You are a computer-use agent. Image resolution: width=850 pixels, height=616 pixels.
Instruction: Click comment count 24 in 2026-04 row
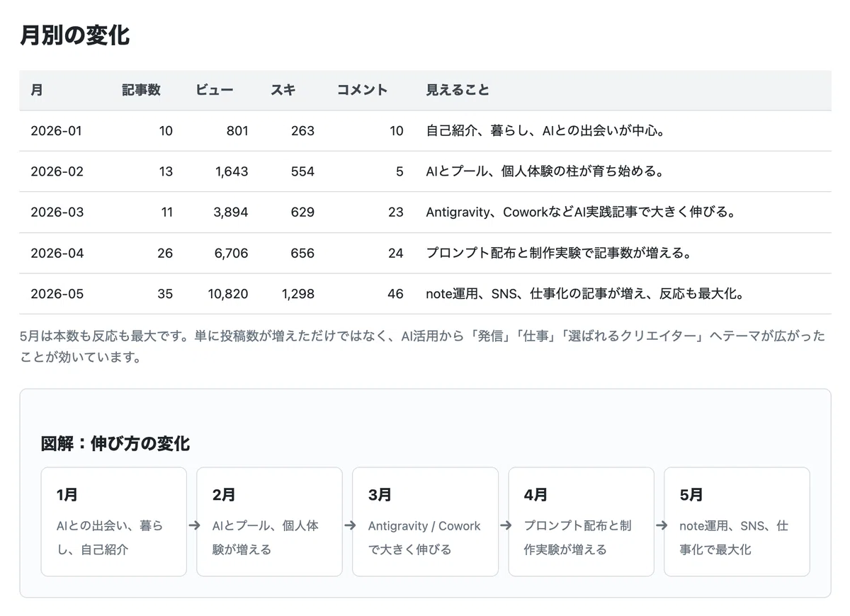396,253
